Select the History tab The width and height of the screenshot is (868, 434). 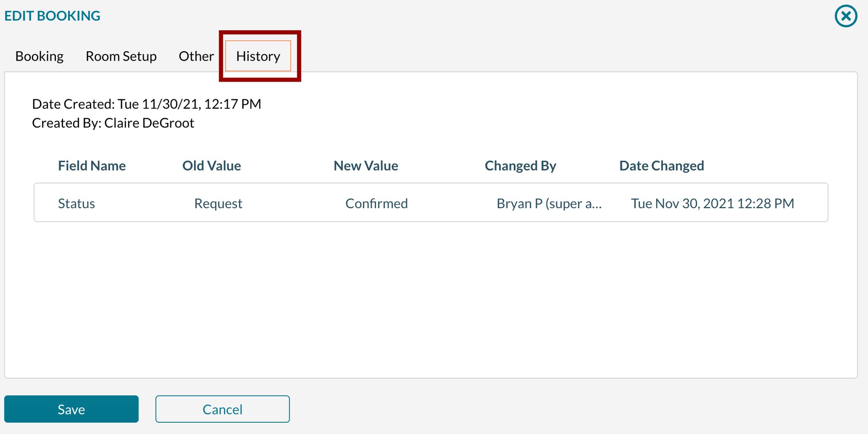(x=258, y=56)
